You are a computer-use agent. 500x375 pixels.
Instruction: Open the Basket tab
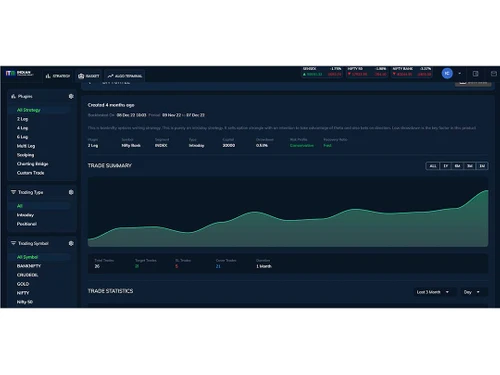(x=89, y=76)
